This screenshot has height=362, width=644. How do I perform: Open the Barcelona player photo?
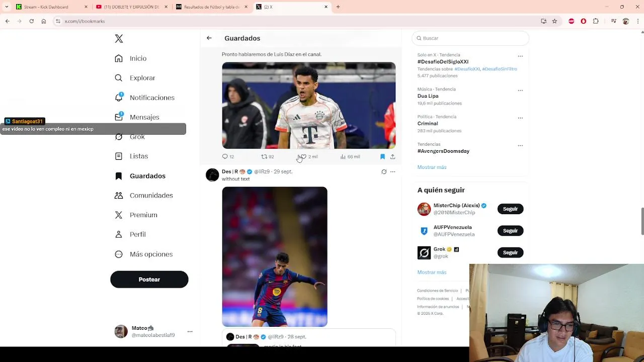275,257
